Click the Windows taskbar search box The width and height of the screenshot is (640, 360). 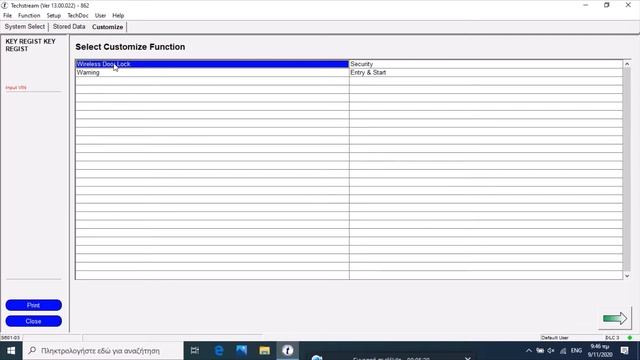click(x=103, y=351)
